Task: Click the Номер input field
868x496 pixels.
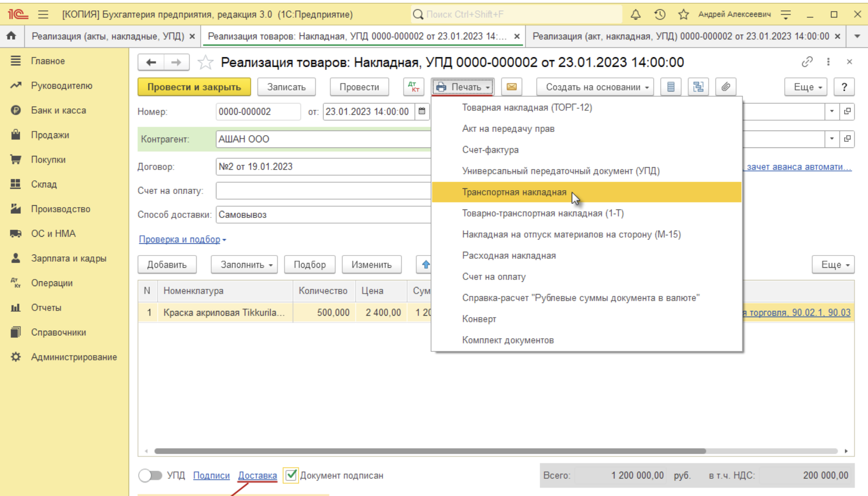Action: pyautogui.click(x=257, y=111)
